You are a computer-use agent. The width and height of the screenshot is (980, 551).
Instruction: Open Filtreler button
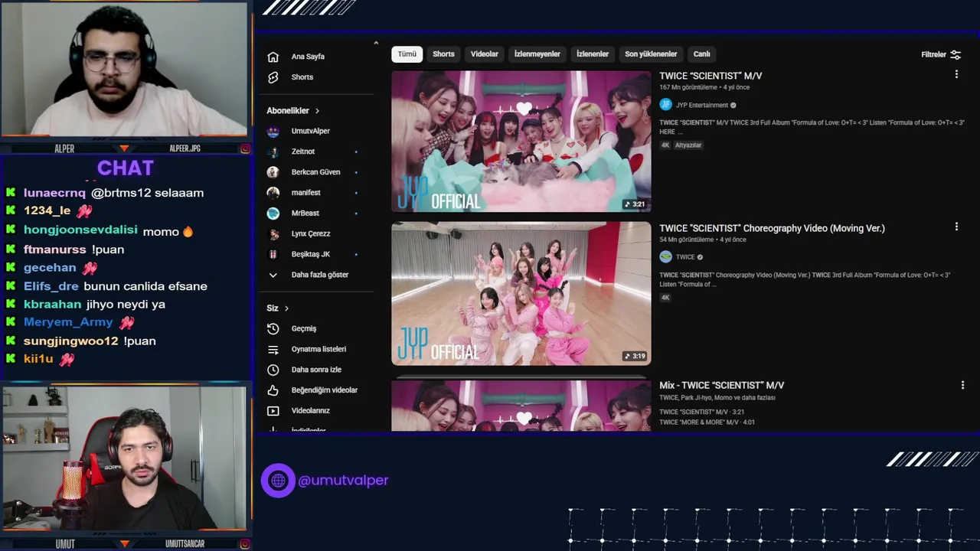(941, 54)
